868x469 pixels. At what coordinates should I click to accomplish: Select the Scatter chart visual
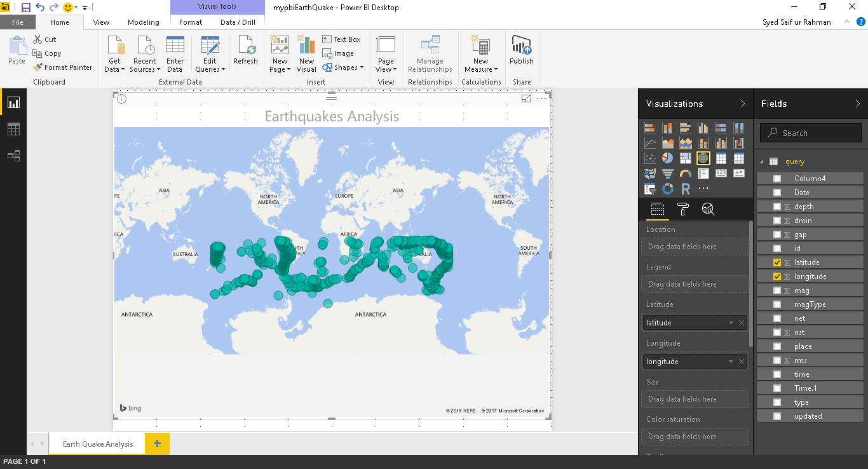pos(649,158)
